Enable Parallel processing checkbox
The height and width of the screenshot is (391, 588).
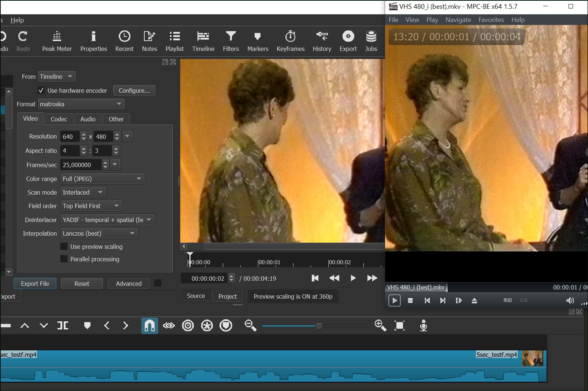click(64, 259)
